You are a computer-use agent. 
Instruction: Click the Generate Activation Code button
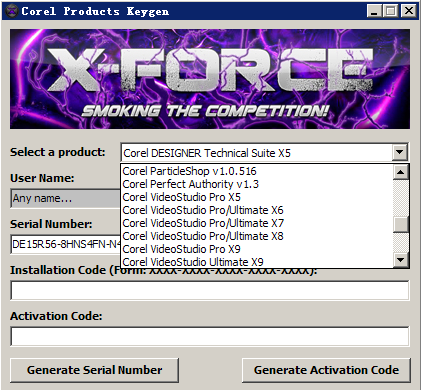pos(326,370)
